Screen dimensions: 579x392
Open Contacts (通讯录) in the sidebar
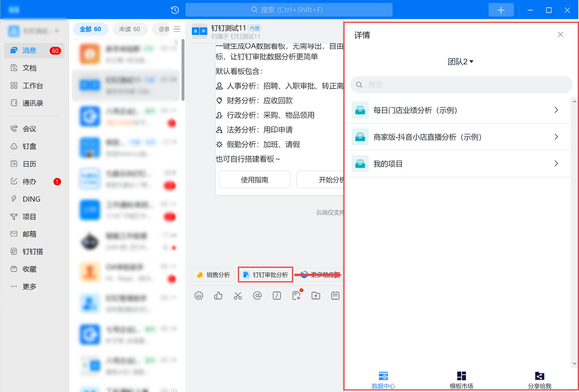pyautogui.click(x=34, y=103)
